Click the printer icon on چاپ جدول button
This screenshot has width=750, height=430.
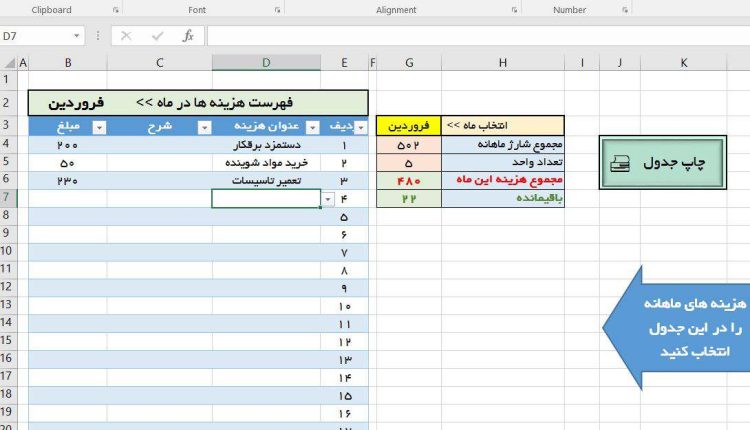620,164
